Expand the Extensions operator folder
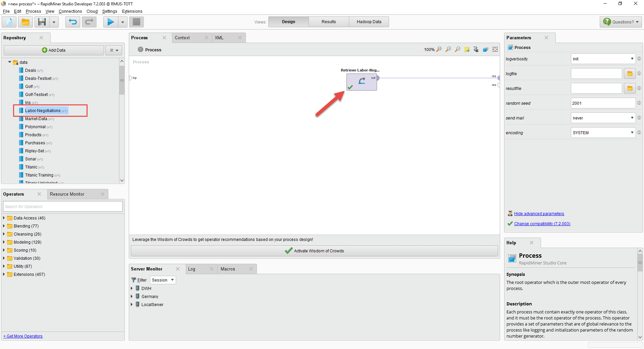This screenshot has width=644, height=349. pos(4,274)
